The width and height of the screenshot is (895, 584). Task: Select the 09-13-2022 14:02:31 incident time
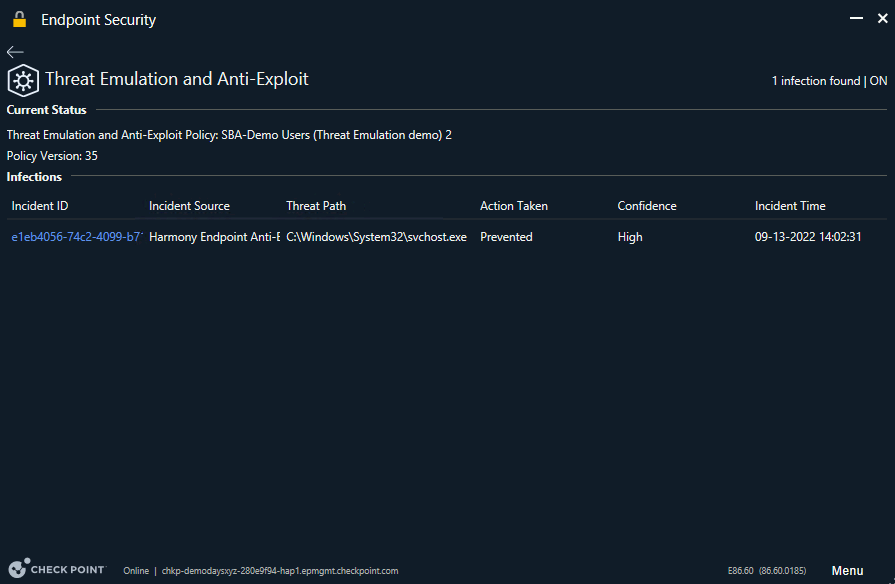click(808, 237)
